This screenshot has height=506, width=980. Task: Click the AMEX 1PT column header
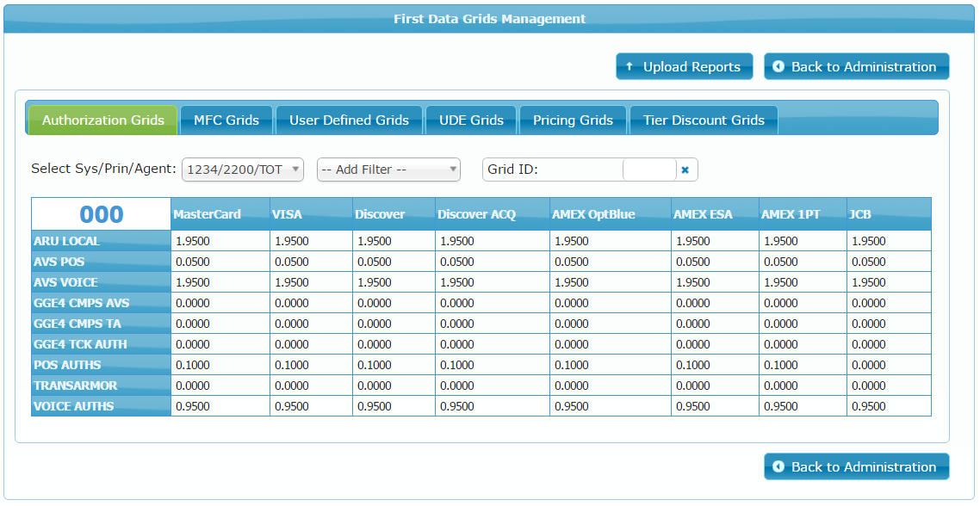click(803, 214)
